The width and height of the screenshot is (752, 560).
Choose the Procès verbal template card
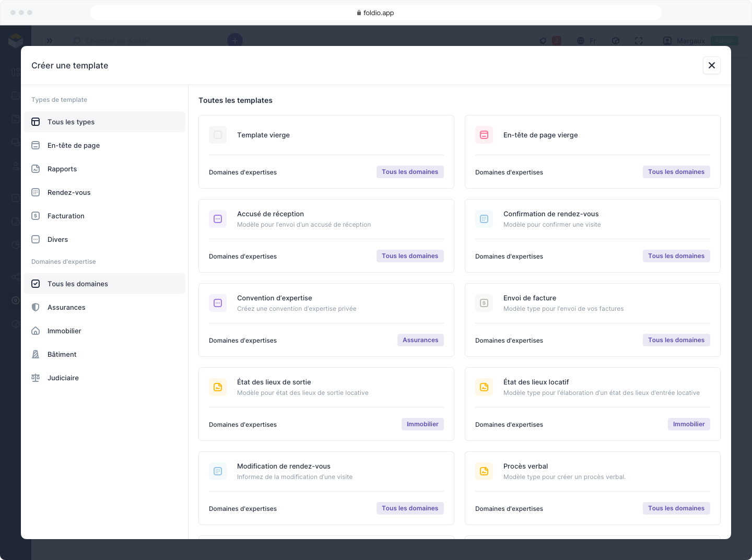click(593, 488)
